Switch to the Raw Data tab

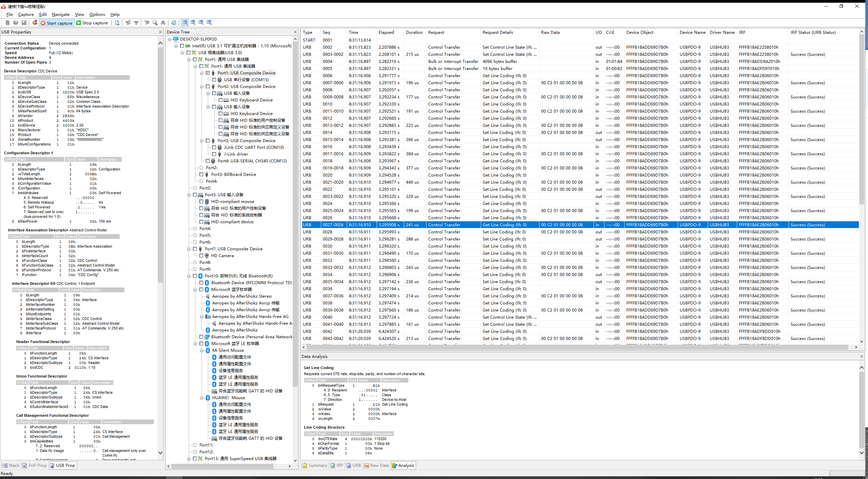click(377, 465)
